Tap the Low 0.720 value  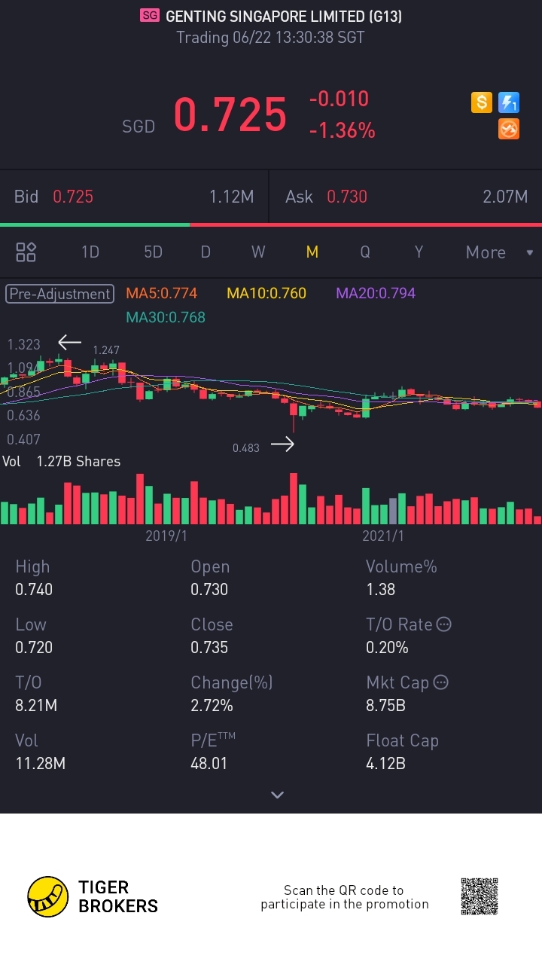pos(34,647)
